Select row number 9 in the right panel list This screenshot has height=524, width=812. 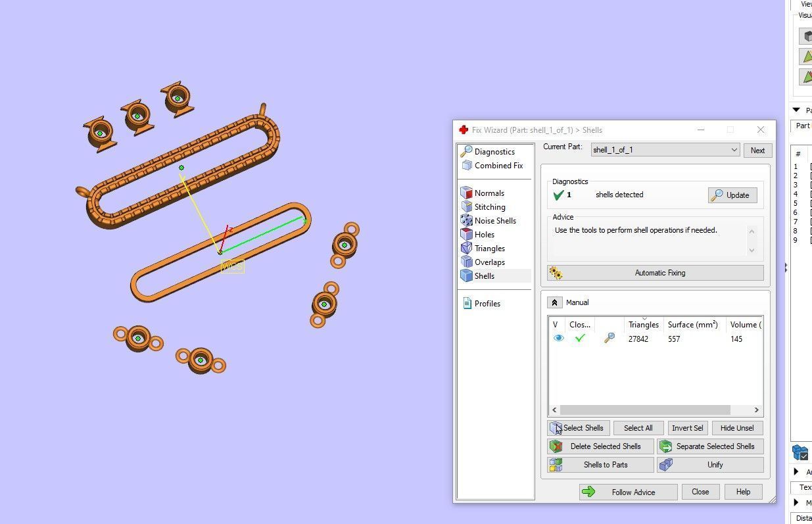pos(796,241)
